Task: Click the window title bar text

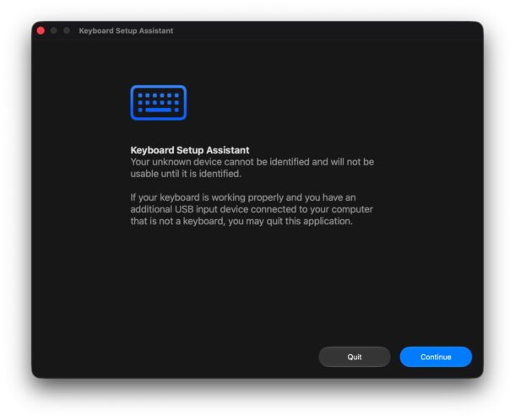Action: pos(126,30)
